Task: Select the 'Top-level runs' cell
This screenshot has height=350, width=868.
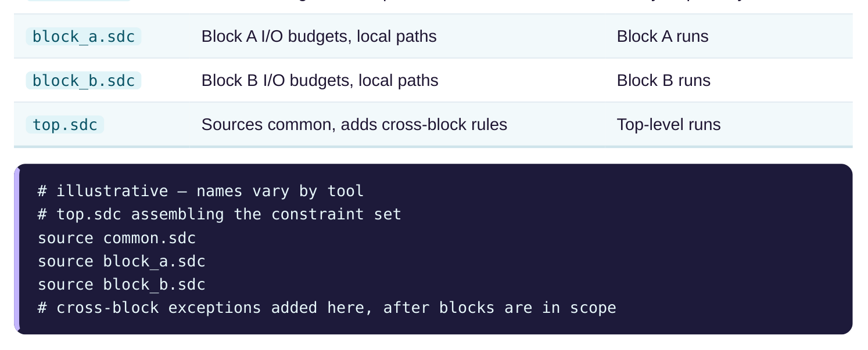Action: 669,125
